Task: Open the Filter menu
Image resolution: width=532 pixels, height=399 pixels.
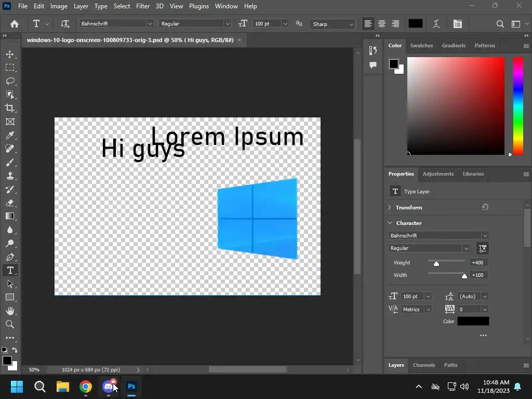Action: (x=143, y=6)
